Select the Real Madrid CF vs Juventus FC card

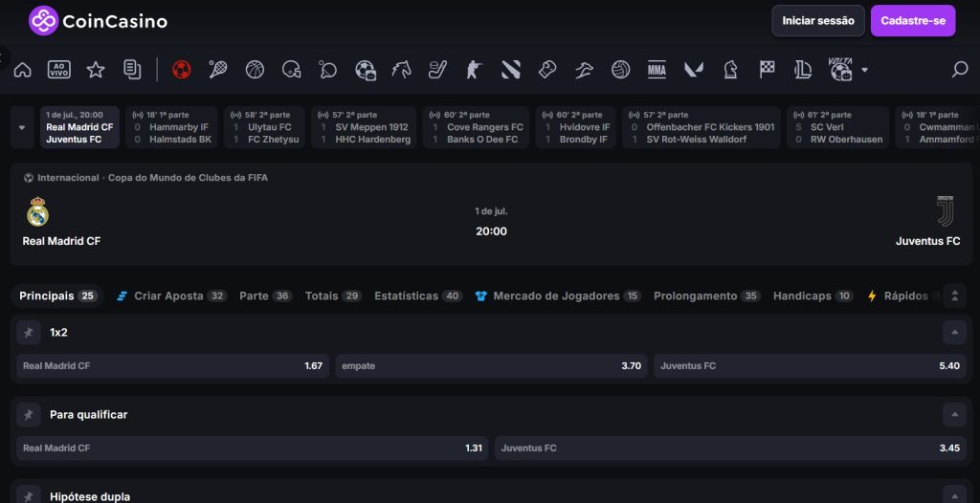(x=80, y=127)
